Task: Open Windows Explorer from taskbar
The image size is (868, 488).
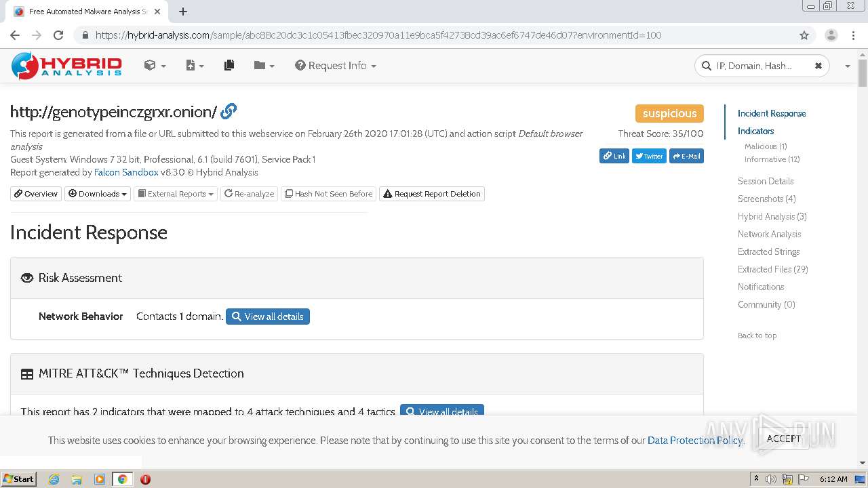Action: tap(77, 479)
